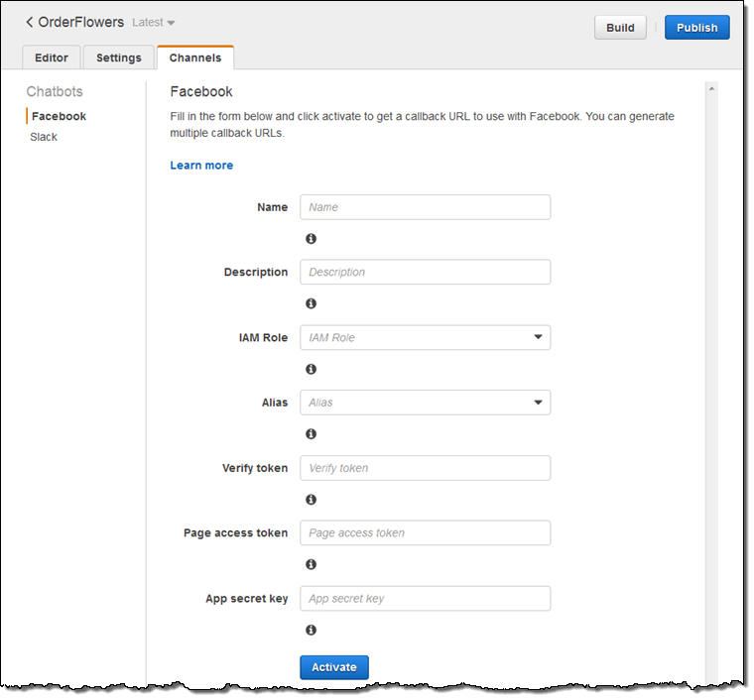Switch to the Settings tab
754x700 pixels.
coord(119,58)
